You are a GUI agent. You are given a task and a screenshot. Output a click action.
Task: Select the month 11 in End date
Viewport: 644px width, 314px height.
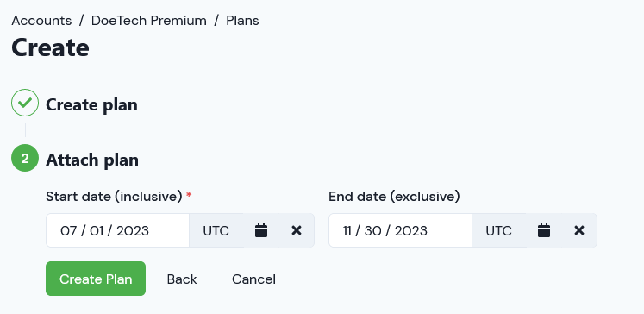pos(347,231)
